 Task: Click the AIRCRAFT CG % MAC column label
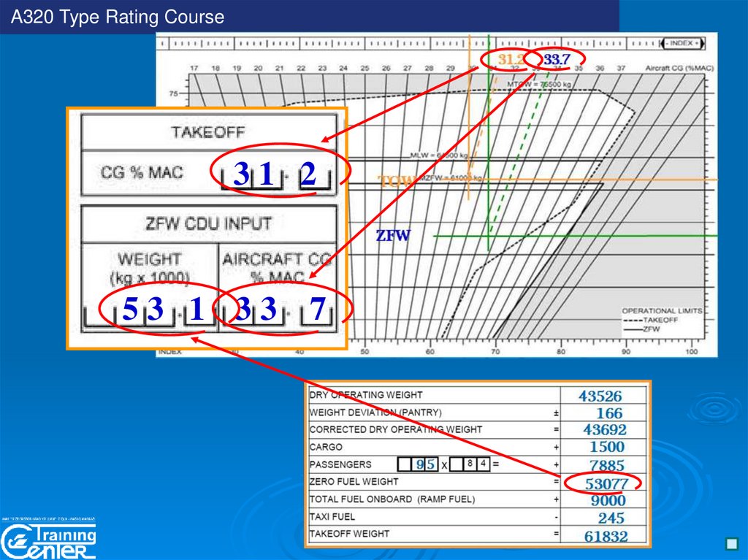pyautogui.click(x=277, y=268)
